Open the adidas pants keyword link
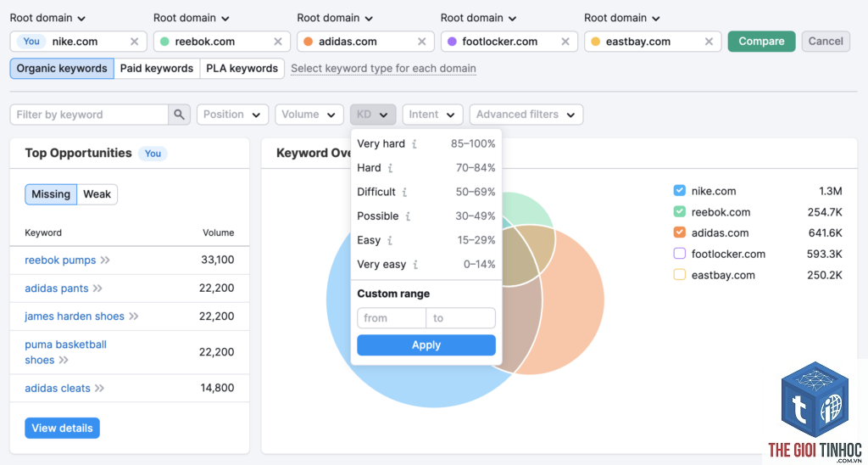Screen dimensions: 868x465 tap(57, 289)
